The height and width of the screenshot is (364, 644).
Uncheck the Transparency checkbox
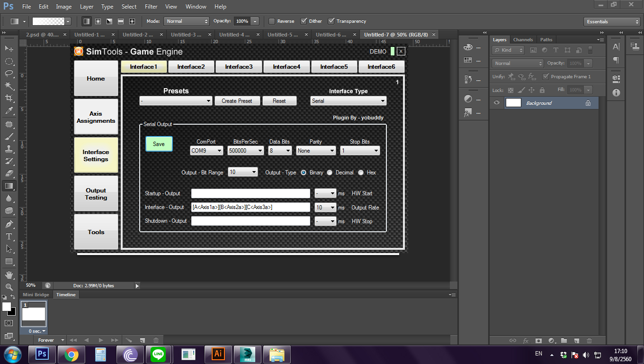(331, 21)
